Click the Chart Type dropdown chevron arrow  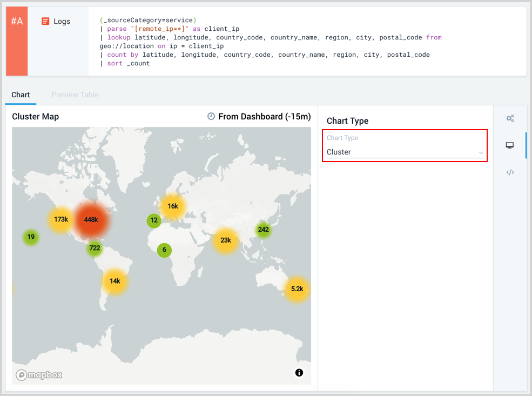click(x=481, y=153)
